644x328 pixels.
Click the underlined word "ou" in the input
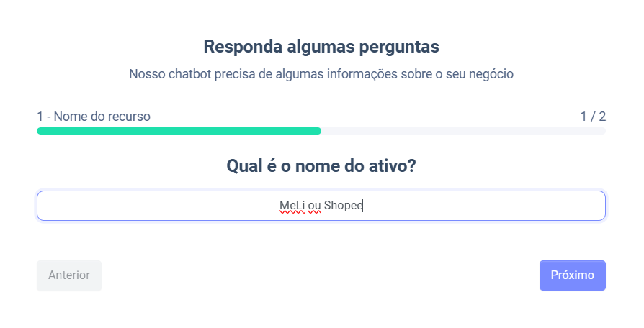[314, 206]
